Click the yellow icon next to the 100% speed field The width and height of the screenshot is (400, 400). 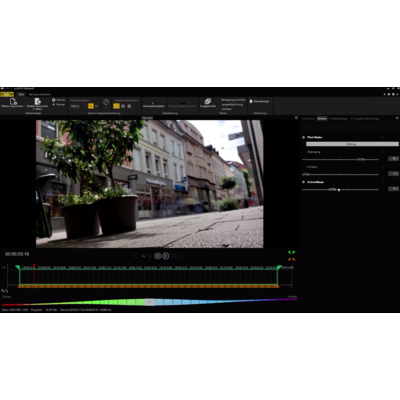coord(91,106)
